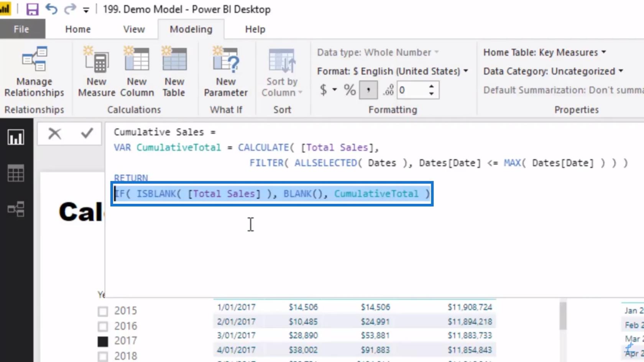The width and height of the screenshot is (644, 362).
Task: Switch to the View ribbon tab
Action: click(134, 29)
